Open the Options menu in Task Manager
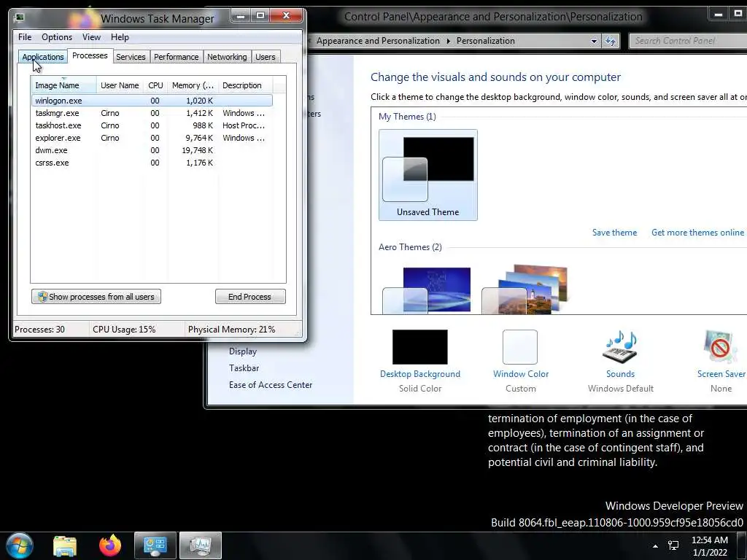The width and height of the screenshot is (747, 560). pos(57,37)
